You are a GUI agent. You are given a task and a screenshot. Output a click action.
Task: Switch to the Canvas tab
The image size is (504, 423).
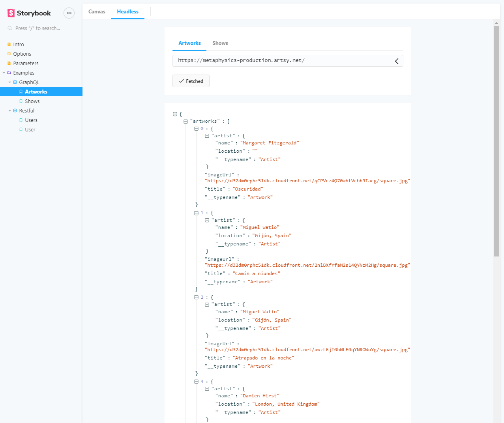[97, 11]
